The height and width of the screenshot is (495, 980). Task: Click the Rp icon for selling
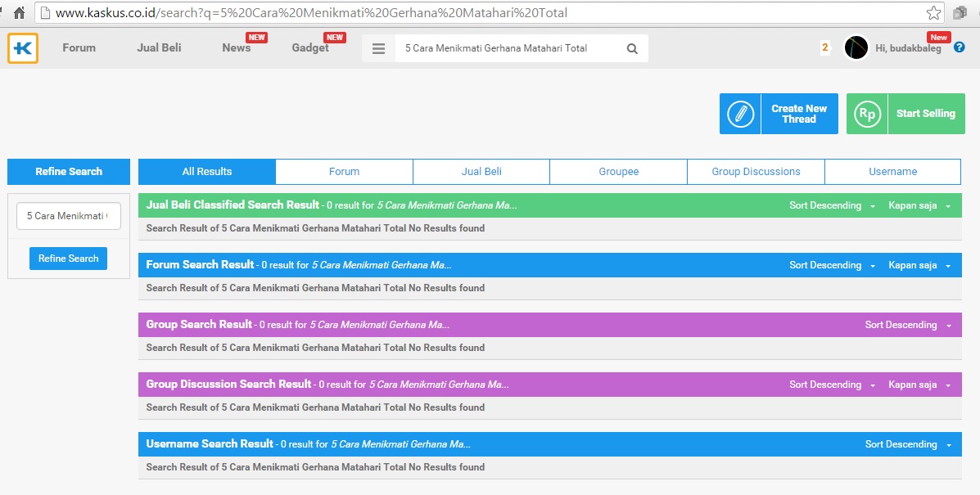click(x=867, y=114)
